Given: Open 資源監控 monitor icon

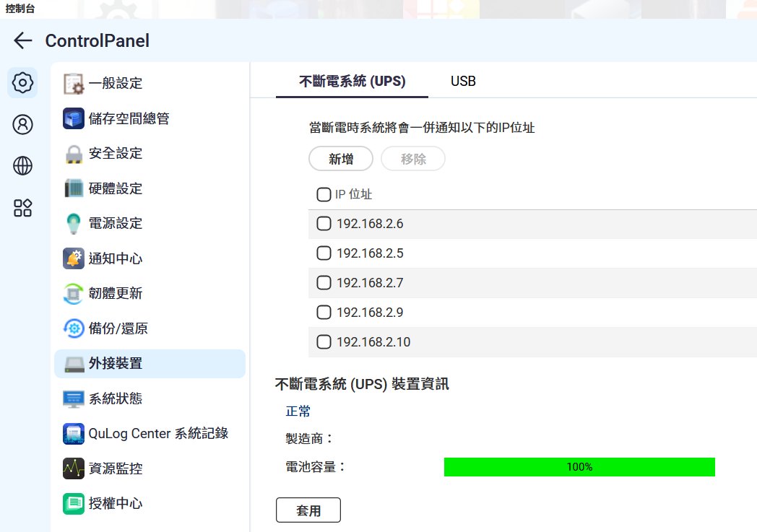Looking at the screenshot, I should pyautogui.click(x=74, y=468).
